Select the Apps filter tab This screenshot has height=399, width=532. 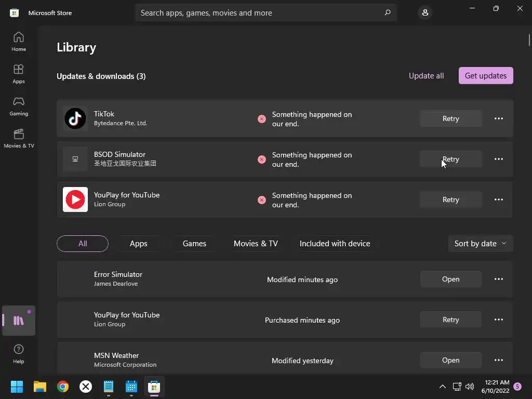tap(138, 244)
